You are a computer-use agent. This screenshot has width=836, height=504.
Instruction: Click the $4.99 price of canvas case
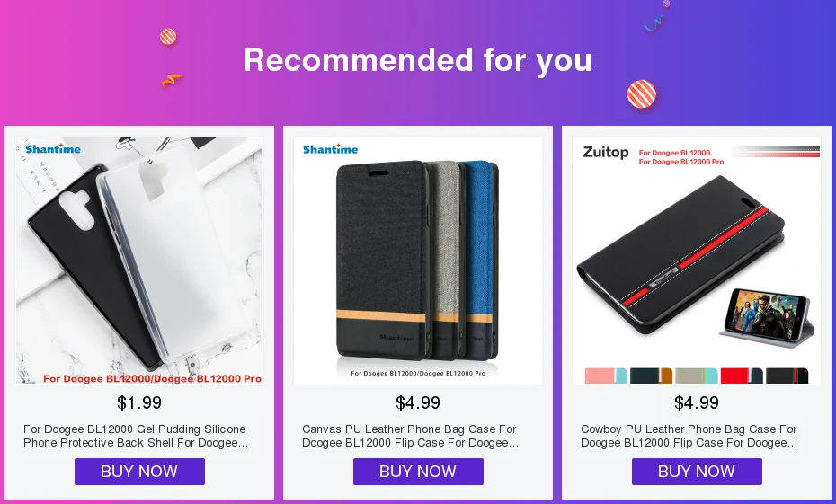pyautogui.click(x=418, y=402)
